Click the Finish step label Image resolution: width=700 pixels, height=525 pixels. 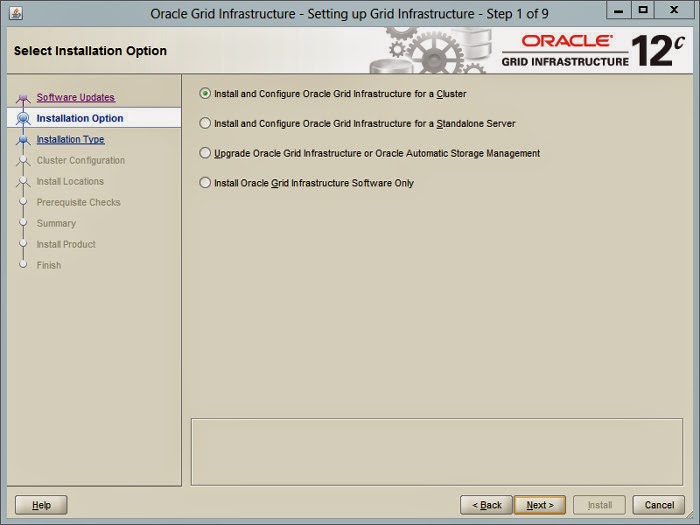click(x=49, y=265)
